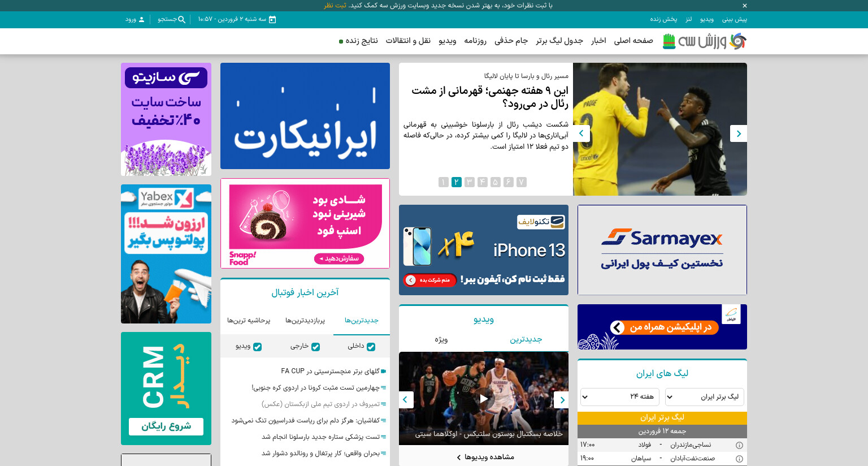
Task: Open کفاشیان federation news item
Action: (x=305, y=421)
